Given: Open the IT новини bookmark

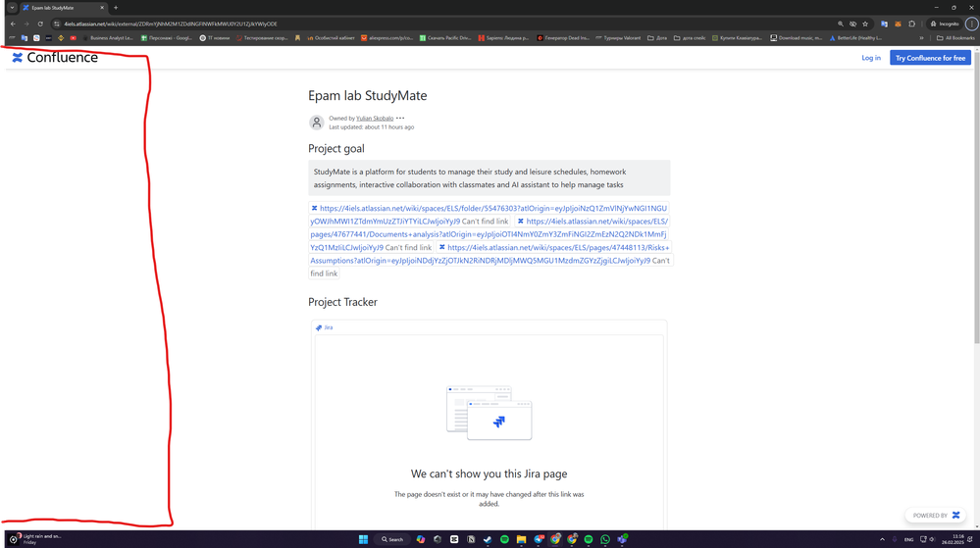Looking at the screenshot, I should [x=215, y=38].
